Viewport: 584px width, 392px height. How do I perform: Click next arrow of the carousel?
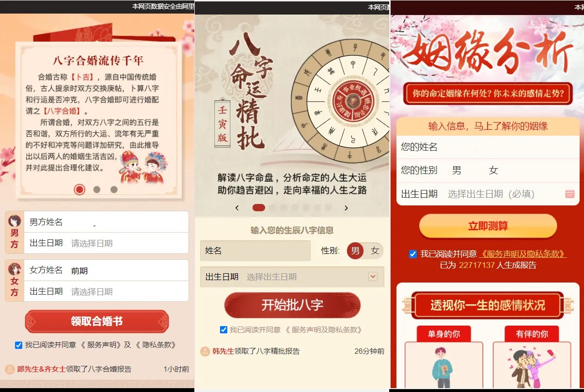click(x=346, y=208)
